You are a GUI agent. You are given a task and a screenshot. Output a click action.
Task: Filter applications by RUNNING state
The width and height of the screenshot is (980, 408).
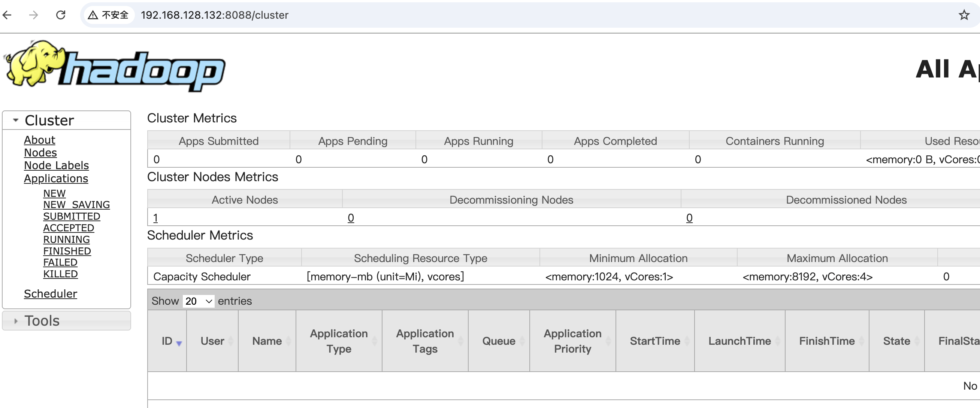coord(66,239)
